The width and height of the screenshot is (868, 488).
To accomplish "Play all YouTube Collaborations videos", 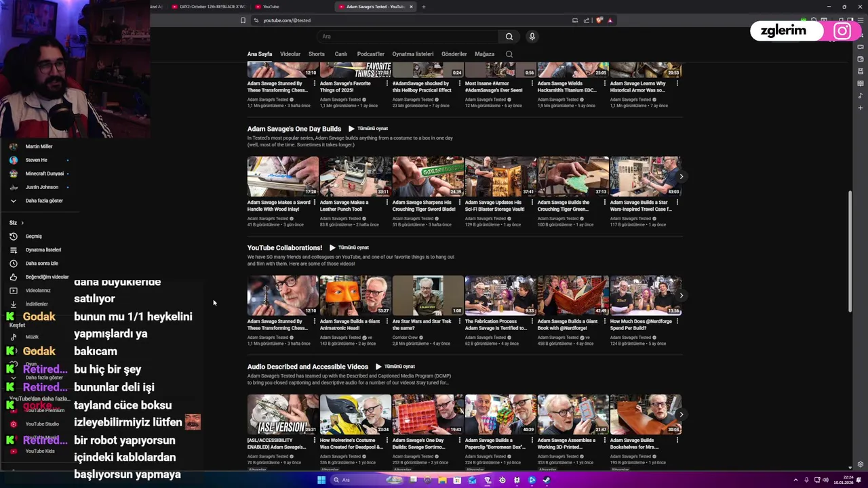I will 349,247.
